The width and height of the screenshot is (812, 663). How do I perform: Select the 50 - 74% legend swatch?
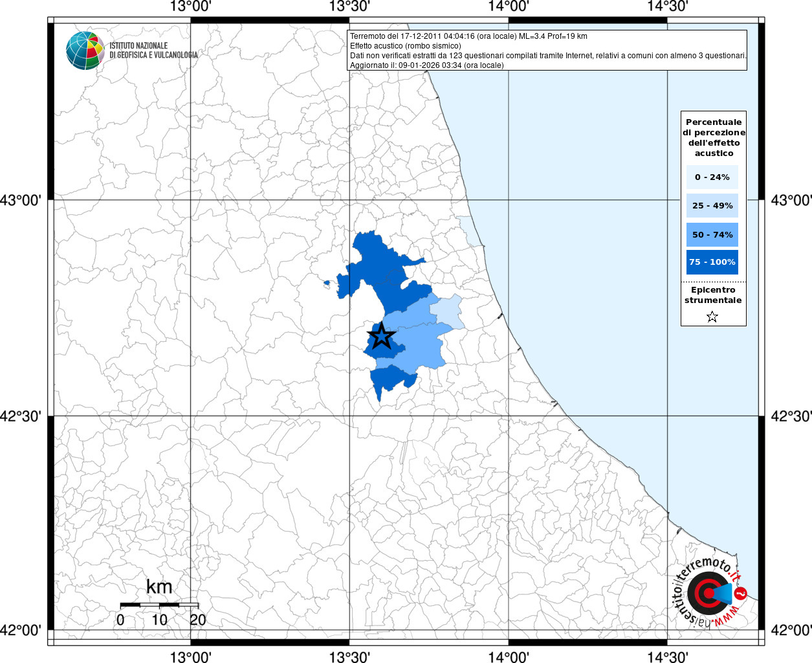tap(712, 234)
